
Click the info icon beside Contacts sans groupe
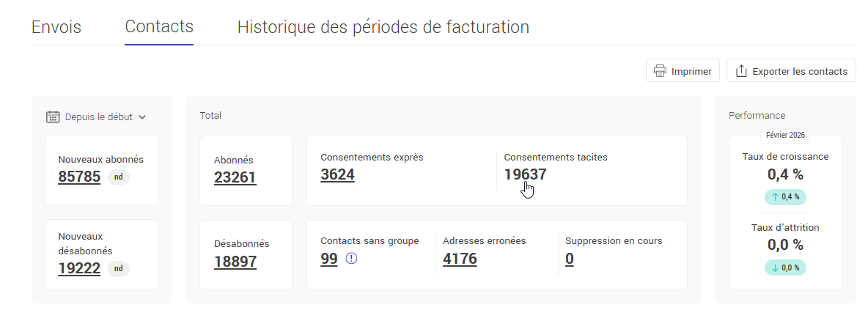(x=351, y=259)
